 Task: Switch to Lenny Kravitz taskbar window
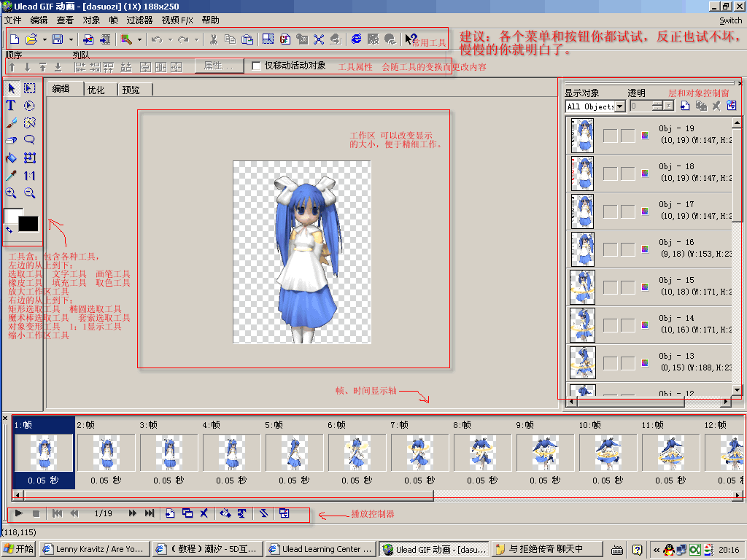pos(94,549)
